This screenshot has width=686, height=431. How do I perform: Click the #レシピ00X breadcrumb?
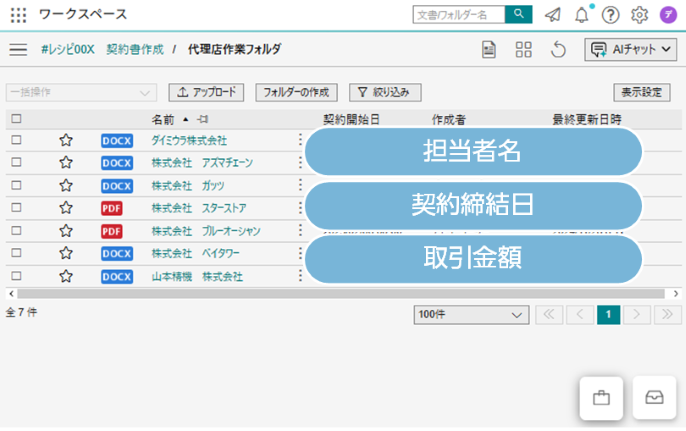[x=67, y=49]
